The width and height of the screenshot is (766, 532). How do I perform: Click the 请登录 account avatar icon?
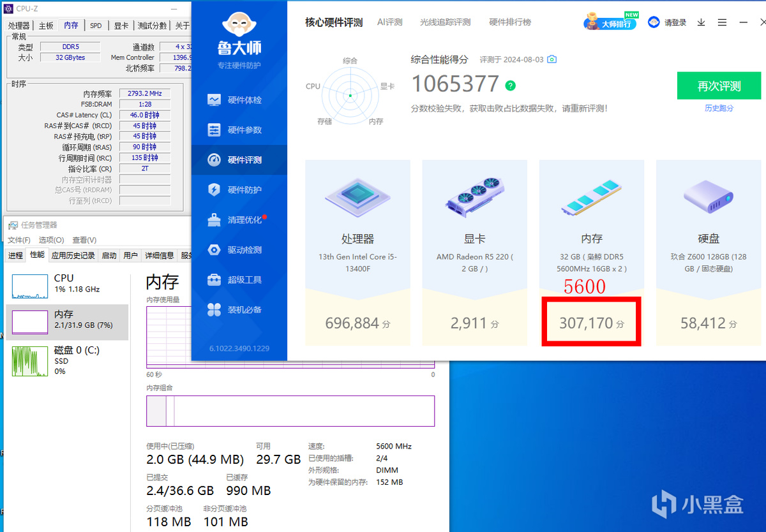654,22
